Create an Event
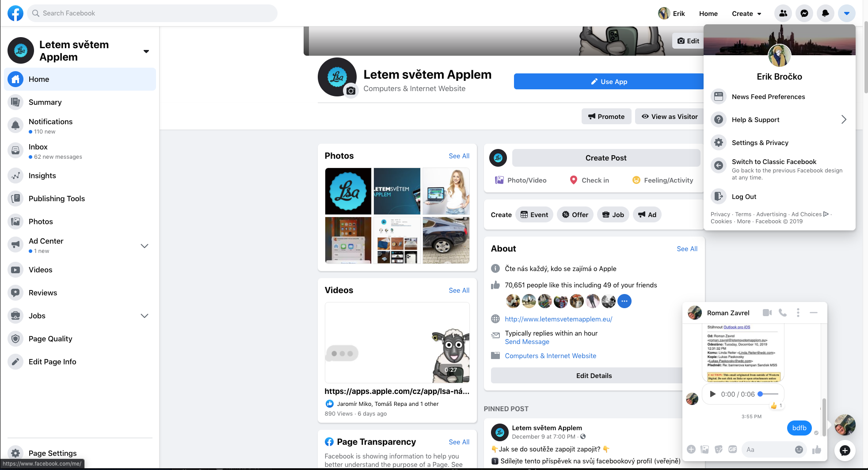Image resolution: width=868 pixels, height=470 pixels. tap(534, 214)
